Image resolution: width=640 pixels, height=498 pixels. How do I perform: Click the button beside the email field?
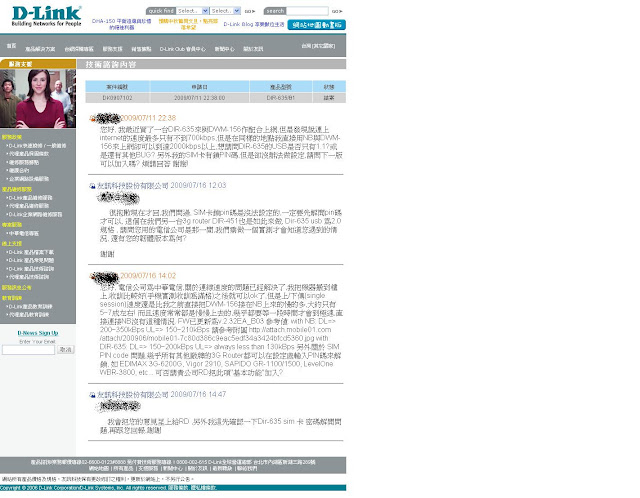(x=66, y=350)
